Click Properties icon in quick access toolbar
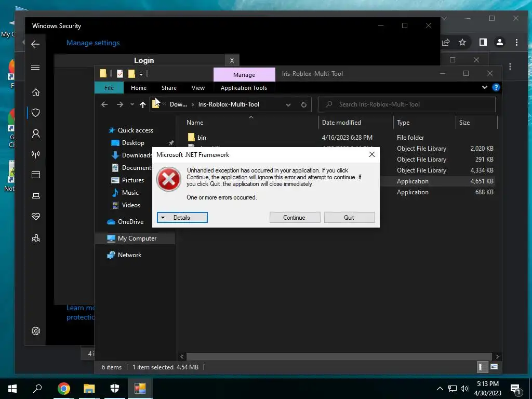 (x=120, y=73)
